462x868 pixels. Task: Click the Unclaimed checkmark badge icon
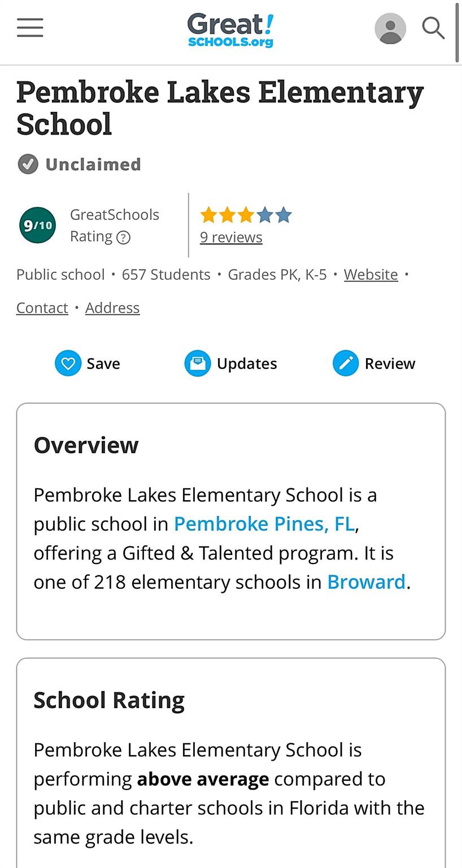click(28, 164)
